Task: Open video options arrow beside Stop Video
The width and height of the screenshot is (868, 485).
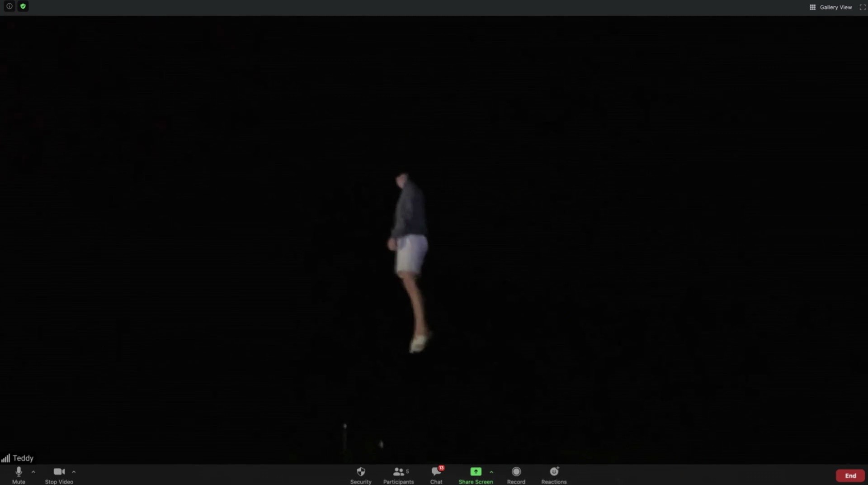Action: pyautogui.click(x=74, y=472)
